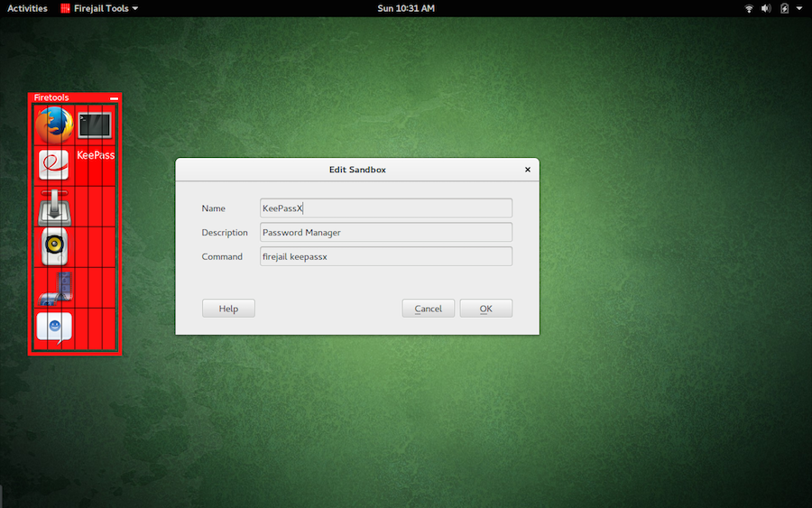Click the Command input field
Viewport: 812px width, 508px height.
point(386,256)
